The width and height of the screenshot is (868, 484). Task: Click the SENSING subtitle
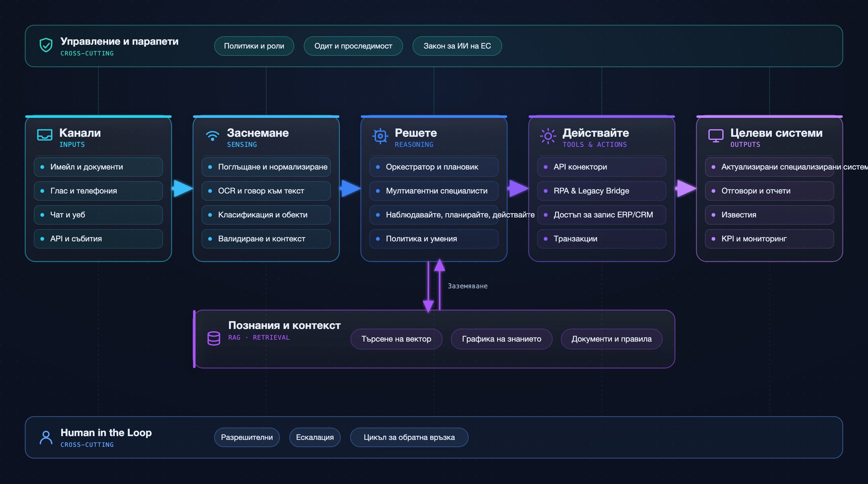[242, 144]
